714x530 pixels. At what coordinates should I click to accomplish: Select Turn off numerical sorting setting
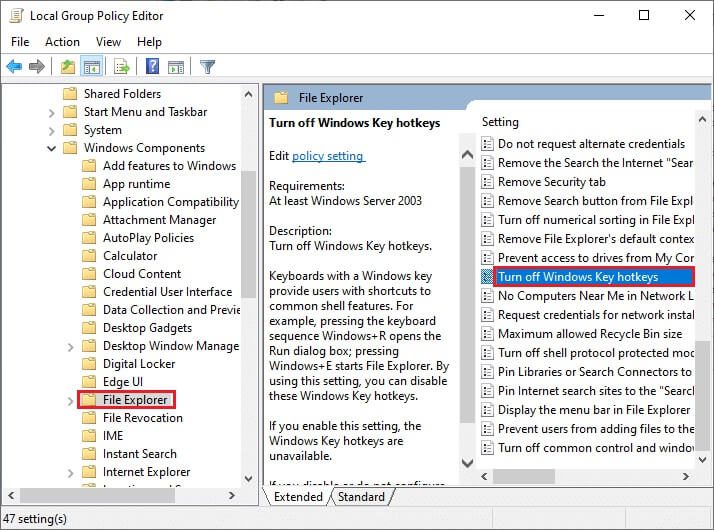[x=596, y=220]
